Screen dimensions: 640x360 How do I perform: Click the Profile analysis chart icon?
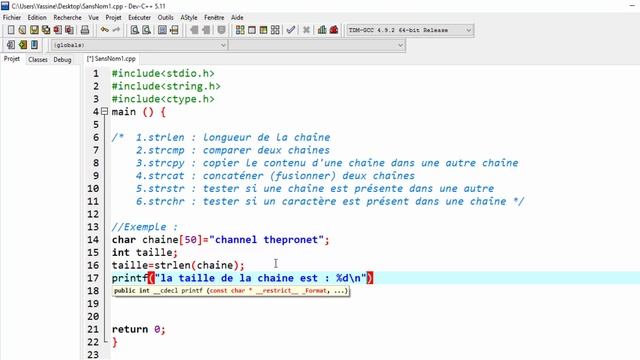(x=322, y=30)
